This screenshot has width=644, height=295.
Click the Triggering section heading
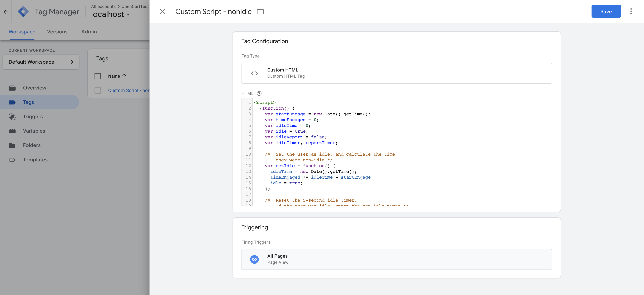(x=254, y=227)
